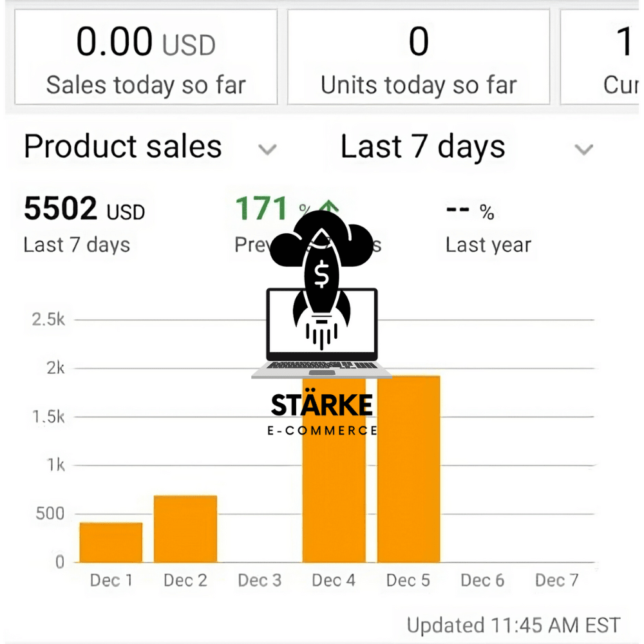
Task: Click the Updated 11:45 AM EST timestamp
Action: [513, 625]
